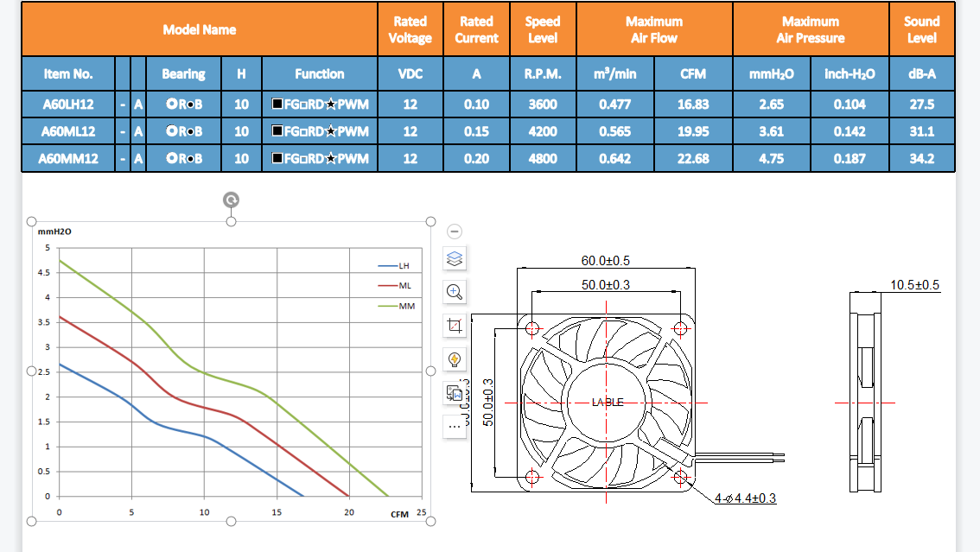Select the crop tool icon
The image size is (980, 552).
click(455, 326)
